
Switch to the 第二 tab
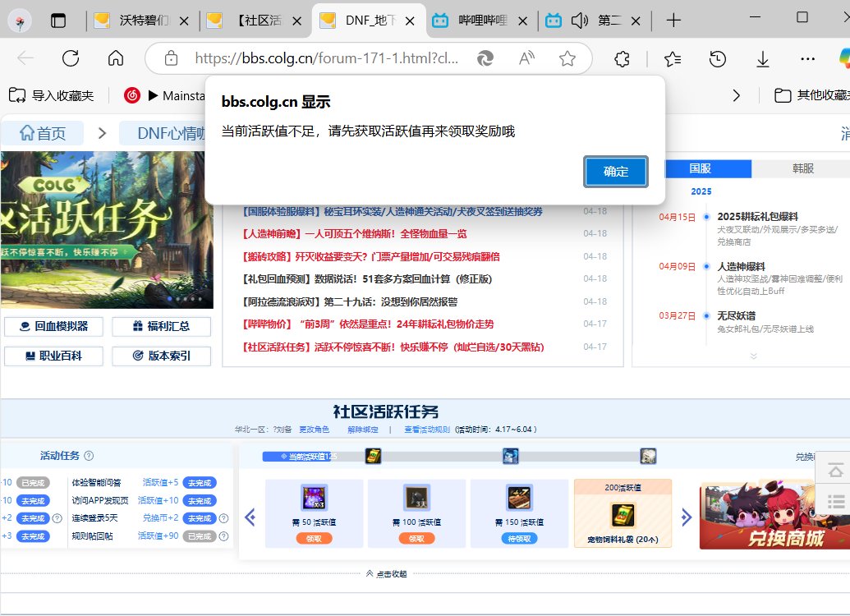pos(610,21)
